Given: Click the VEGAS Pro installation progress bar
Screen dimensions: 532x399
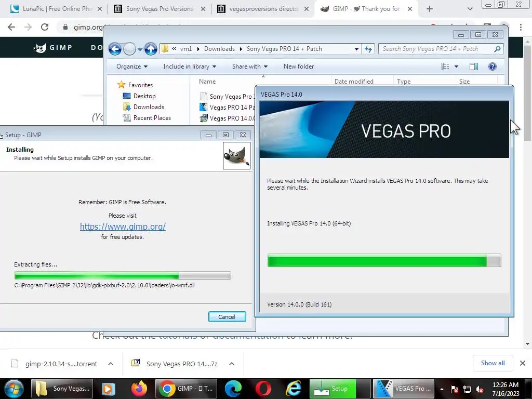Looking at the screenshot, I should point(384,261).
